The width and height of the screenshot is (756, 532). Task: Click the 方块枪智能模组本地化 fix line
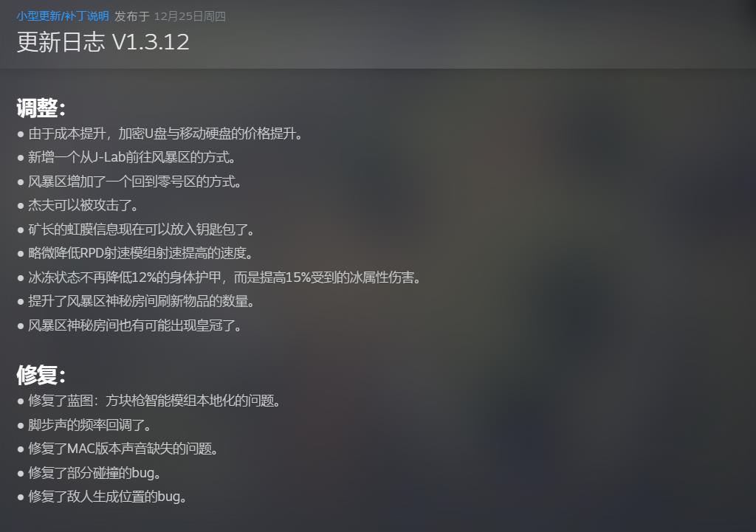pyautogui.click(x=155, y=401)
